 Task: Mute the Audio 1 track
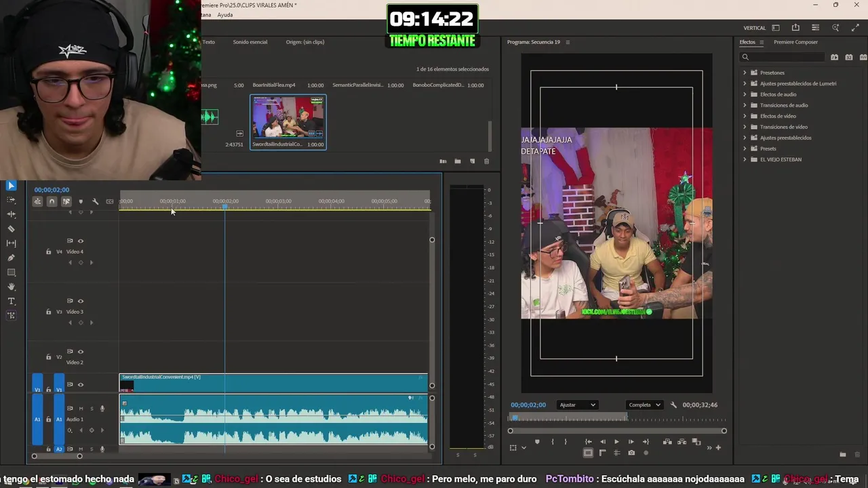(x=81, y=409)
